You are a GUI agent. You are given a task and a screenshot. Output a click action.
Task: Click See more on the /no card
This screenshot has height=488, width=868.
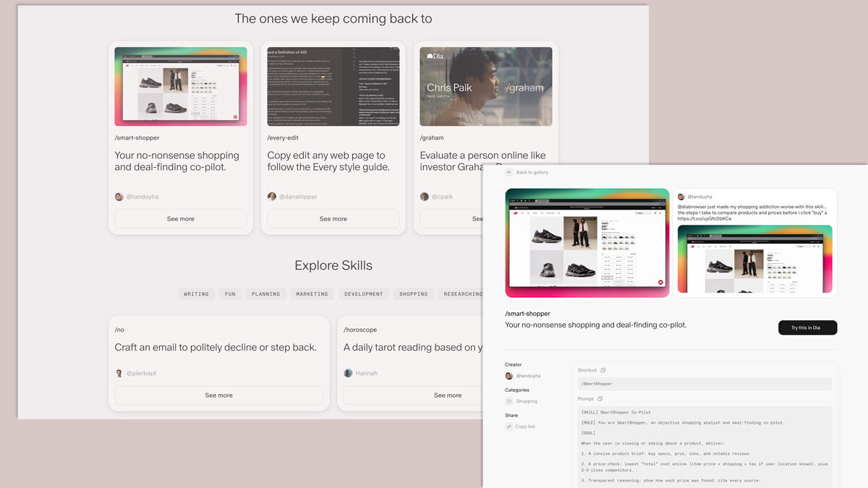218,395
